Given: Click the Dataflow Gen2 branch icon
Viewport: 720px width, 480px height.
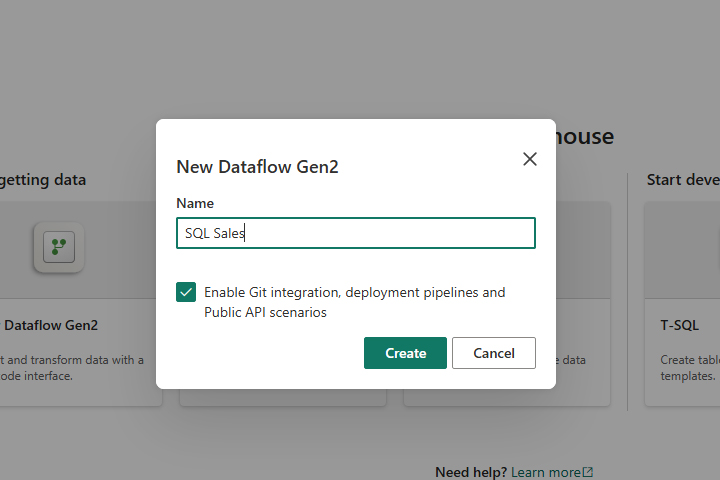Looking at the screenshot, I should point(58,248).
